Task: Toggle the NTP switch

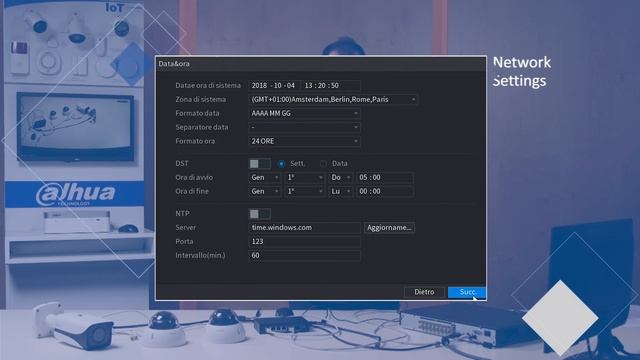Action: [x=259, y=213]
